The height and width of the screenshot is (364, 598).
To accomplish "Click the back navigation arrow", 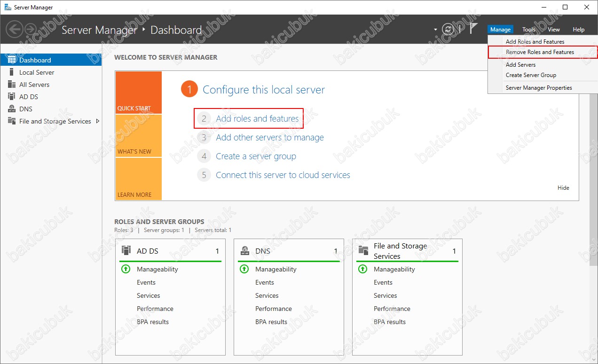I will pos(15,30).
